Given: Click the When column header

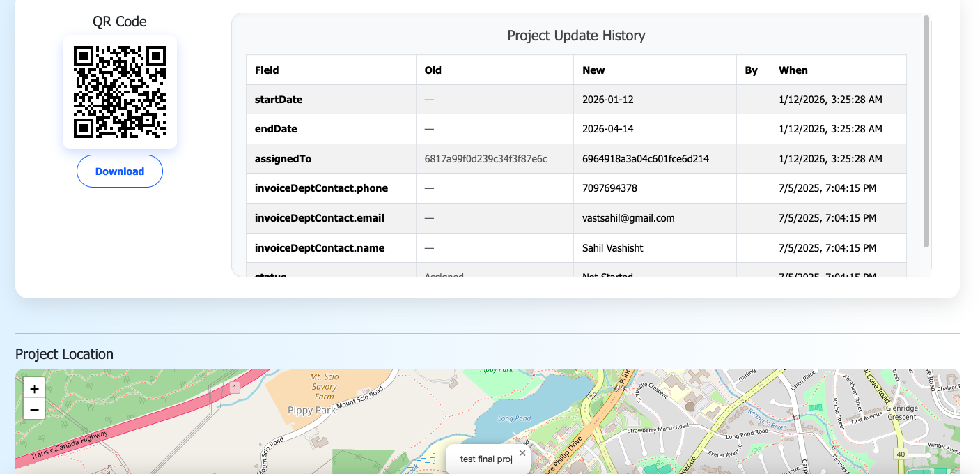Looking at the screenshot, I should [x=793, y=70].
